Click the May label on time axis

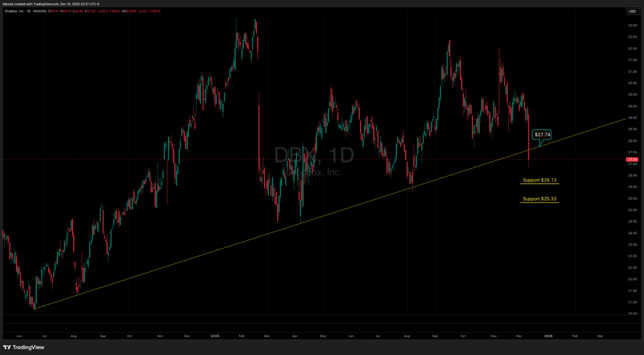coord(323,336)
